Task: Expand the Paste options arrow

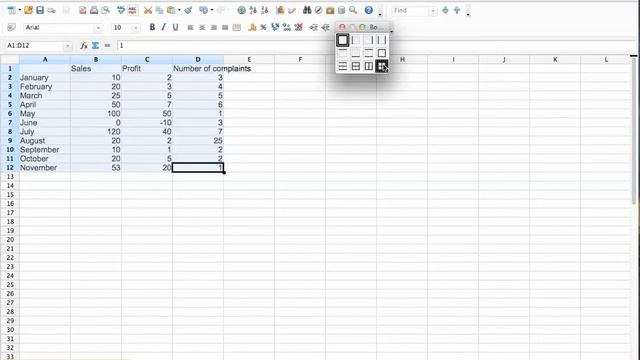Action: pyautogui.click(x=179, y=10)
